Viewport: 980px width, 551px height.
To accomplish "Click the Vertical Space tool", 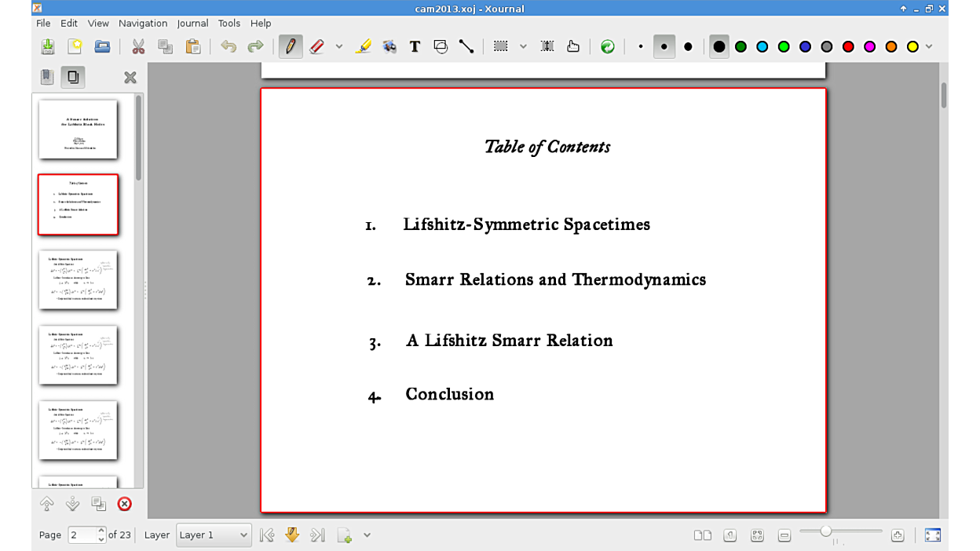I will click(547, 47).
